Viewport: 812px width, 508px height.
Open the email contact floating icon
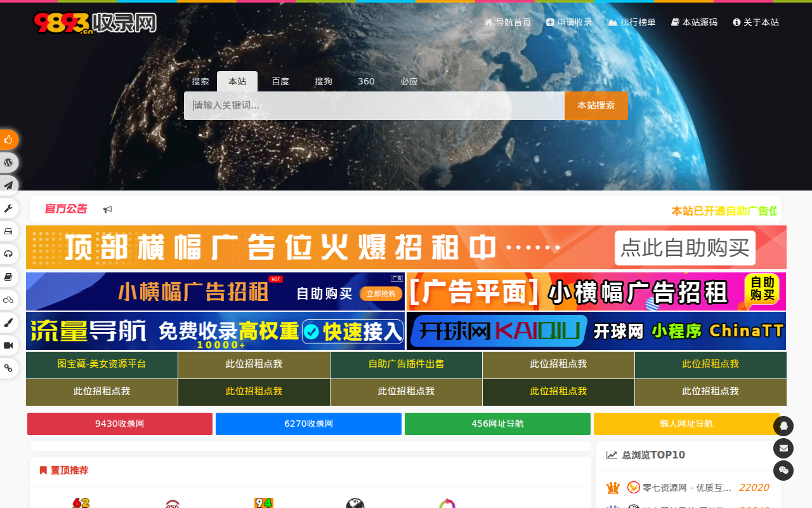783,448
